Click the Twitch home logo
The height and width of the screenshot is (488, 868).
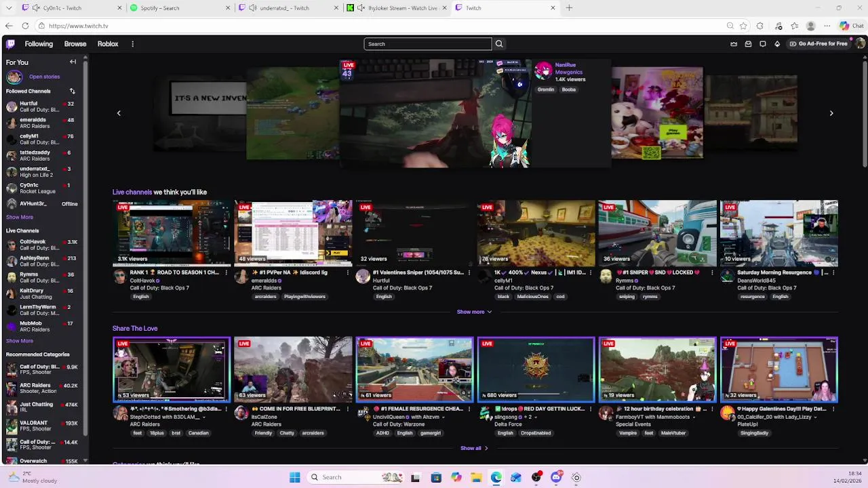pyautogui.click(x=10, y=44)
